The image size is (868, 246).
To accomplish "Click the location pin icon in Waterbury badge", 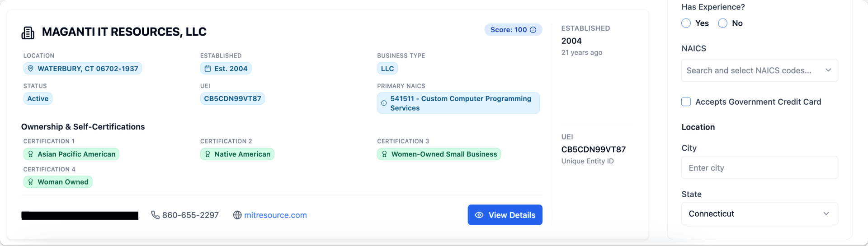I will point(31,69).
